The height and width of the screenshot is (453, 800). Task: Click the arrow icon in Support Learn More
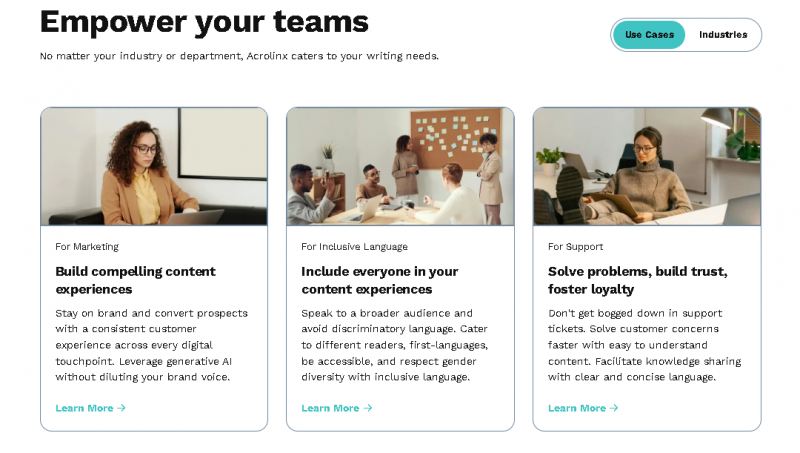point(614,408)
